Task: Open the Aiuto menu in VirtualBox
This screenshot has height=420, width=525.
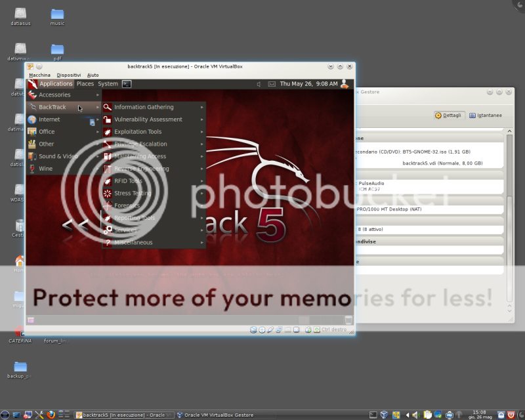Action: tap(93, 75)
